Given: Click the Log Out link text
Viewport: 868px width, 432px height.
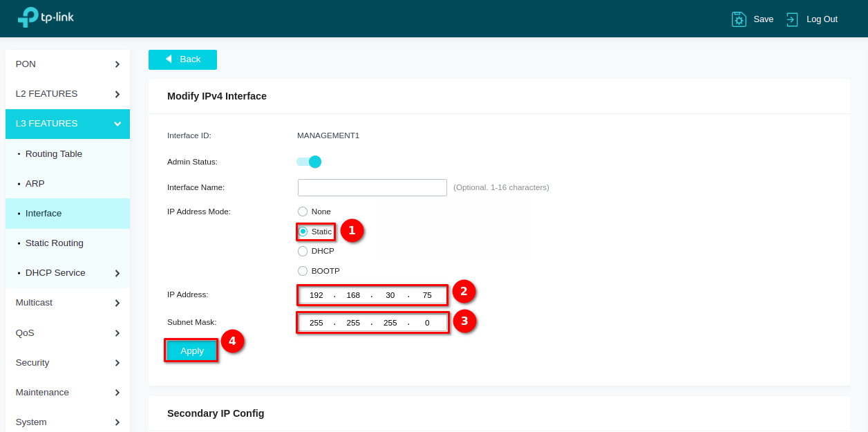Looking at the screenshot, I should (822, 19).
